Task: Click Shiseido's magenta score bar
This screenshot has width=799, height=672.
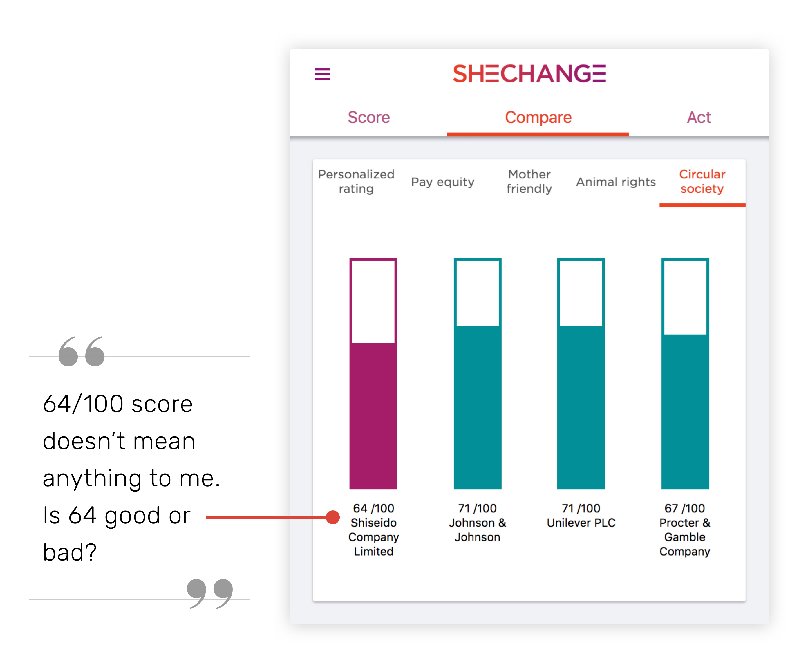Action: point(373,415)
